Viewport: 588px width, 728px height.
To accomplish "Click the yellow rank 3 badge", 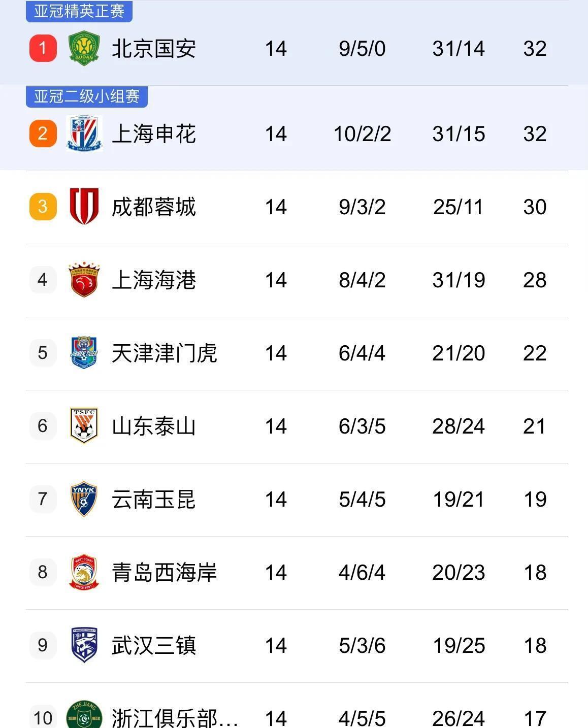I will point(43,207).
